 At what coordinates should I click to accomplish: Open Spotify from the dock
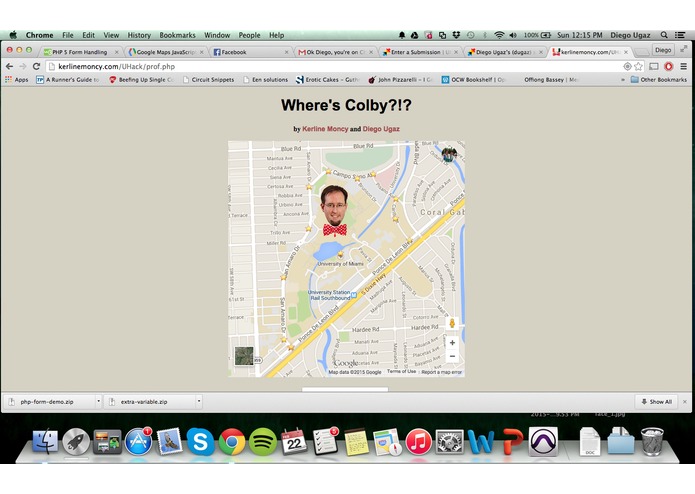tap(263, 441)
